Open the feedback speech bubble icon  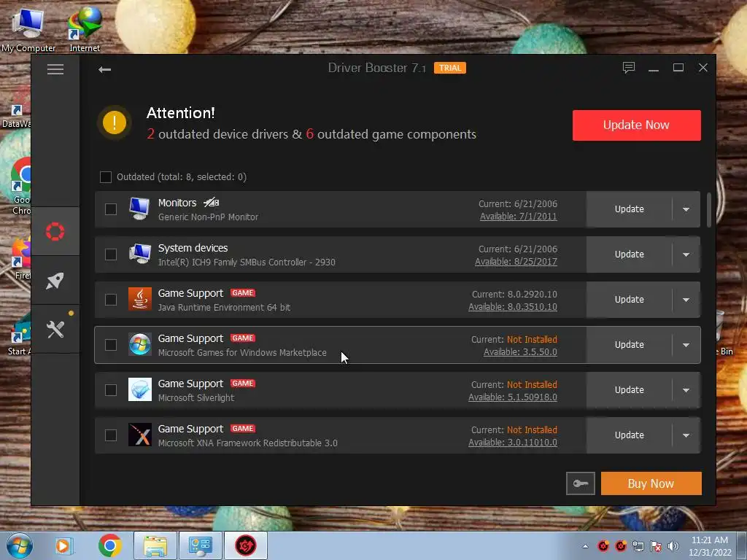[x=628, y=68]
